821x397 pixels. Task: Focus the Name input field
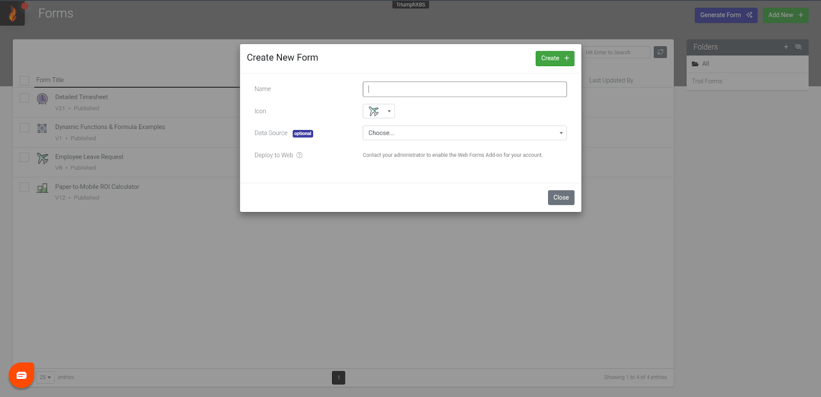[x=464, y=89]
